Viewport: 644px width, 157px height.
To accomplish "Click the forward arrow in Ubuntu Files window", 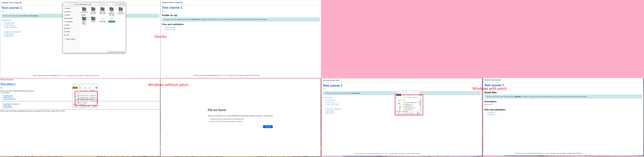I will point(68,4).
